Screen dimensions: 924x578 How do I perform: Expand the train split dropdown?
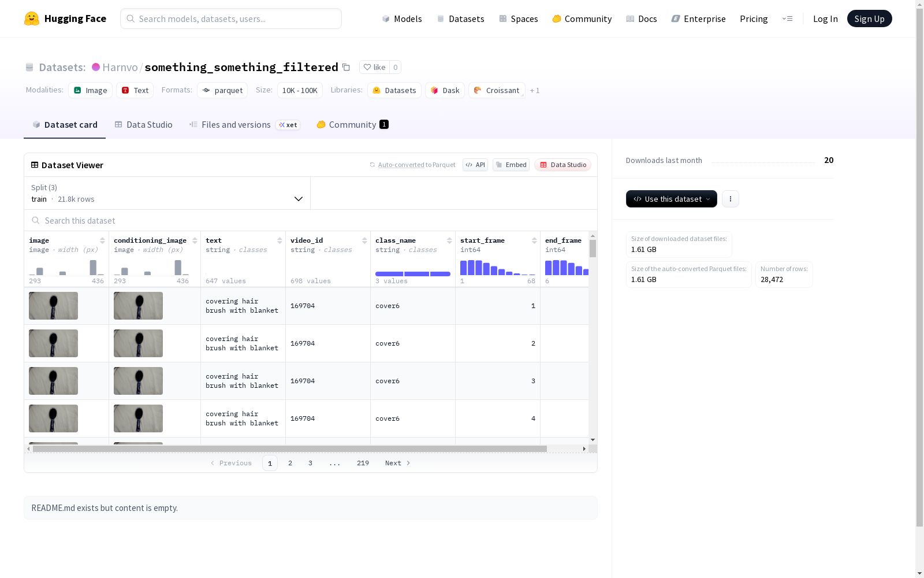tap(167, 193)
